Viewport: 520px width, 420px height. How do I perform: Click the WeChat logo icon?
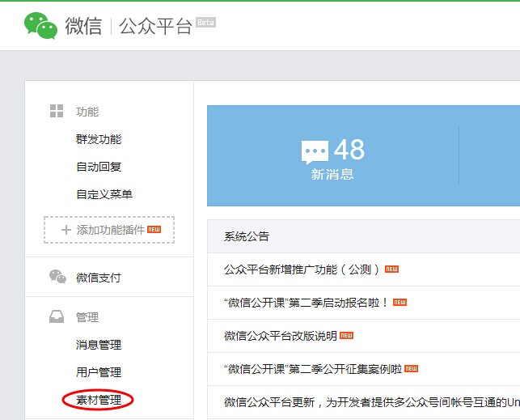click(40, 26)
